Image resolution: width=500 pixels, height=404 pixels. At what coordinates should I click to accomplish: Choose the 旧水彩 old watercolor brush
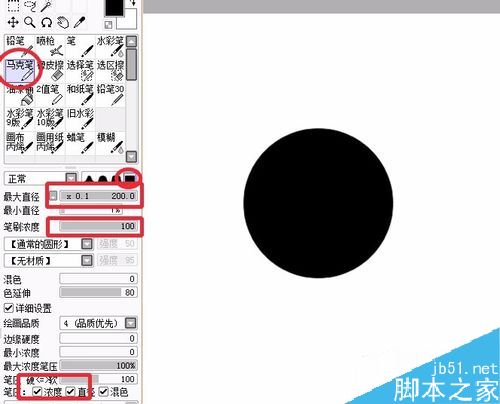[80, 119]
